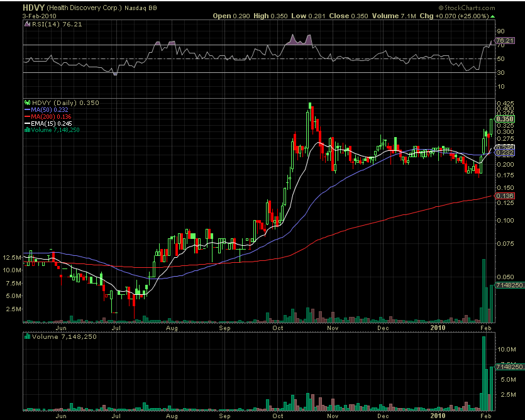Click Volume 7,148,250 title of bottom panel

pyautogui.click(x=64, y=336)
